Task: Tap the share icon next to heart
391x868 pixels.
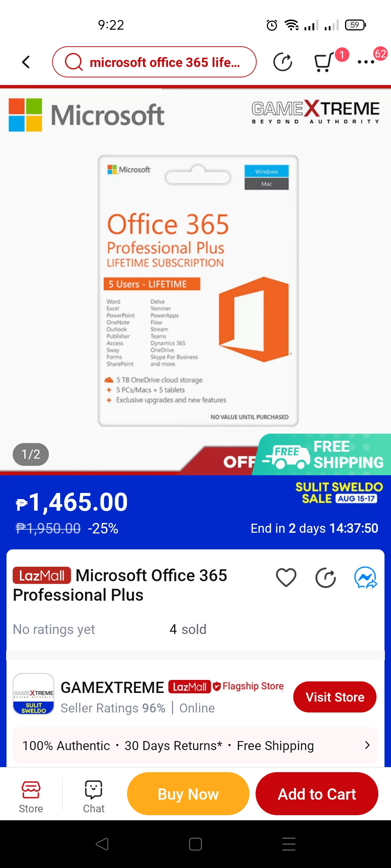Action: 325,578
